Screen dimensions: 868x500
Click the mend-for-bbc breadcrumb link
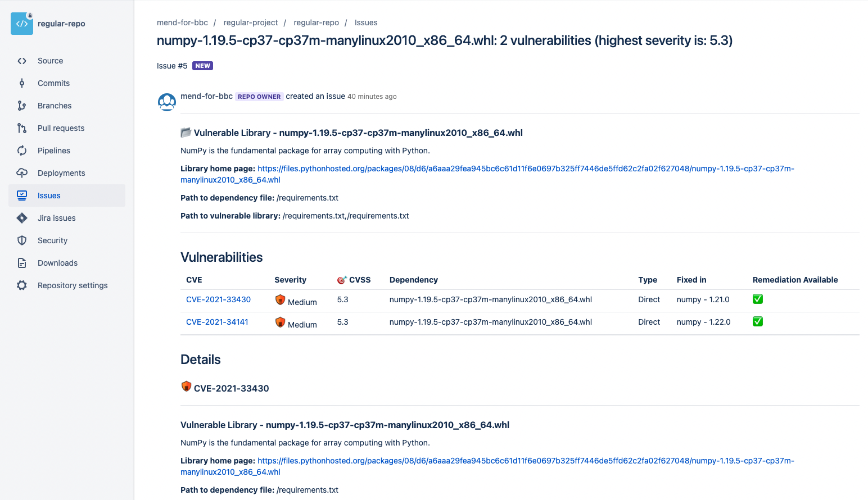182,22
